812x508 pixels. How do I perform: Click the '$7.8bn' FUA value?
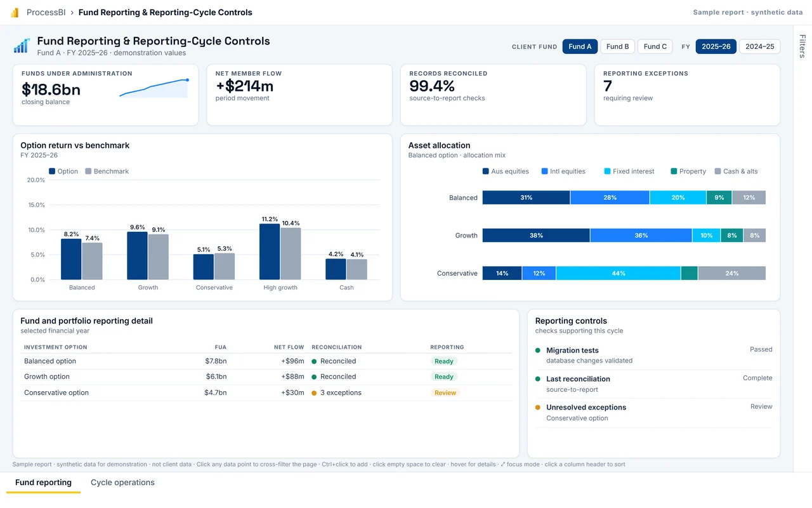(216, 361)
